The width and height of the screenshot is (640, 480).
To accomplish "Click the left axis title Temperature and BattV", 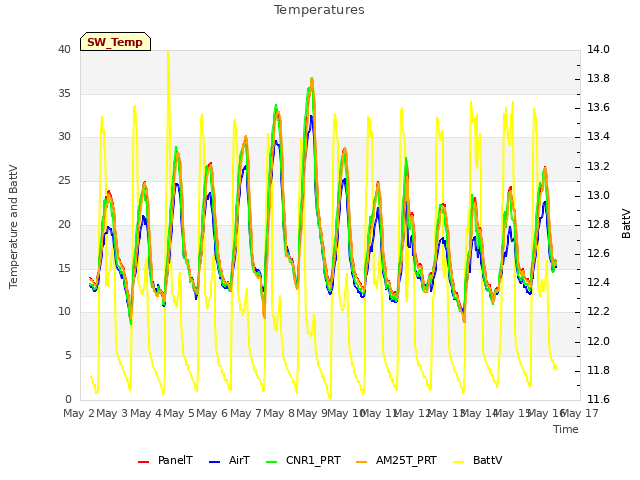I will pos(13,227).
